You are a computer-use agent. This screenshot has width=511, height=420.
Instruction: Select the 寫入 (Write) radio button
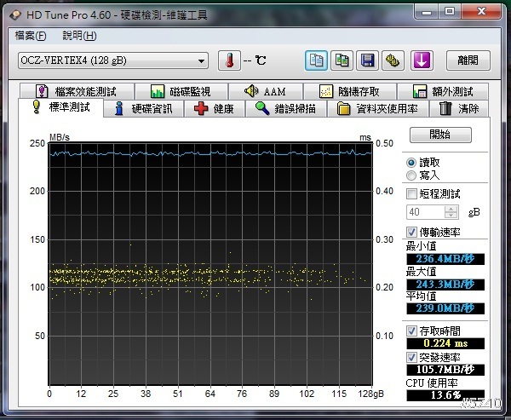tap(412, 175)
